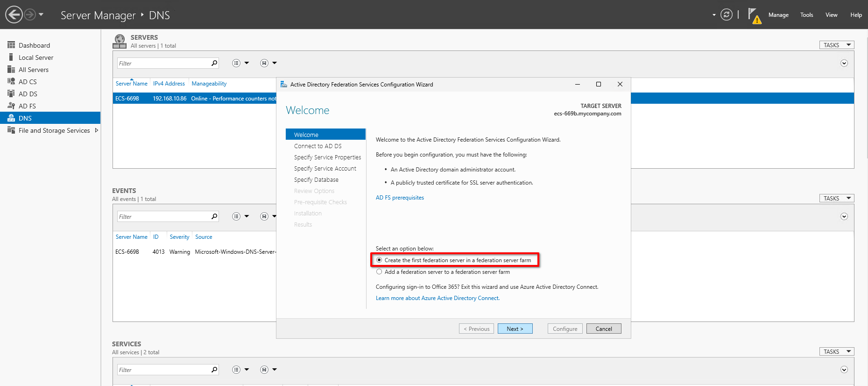Open the Manage menu
The height and width of the screenshot is (386, 868).
(778, 15)
